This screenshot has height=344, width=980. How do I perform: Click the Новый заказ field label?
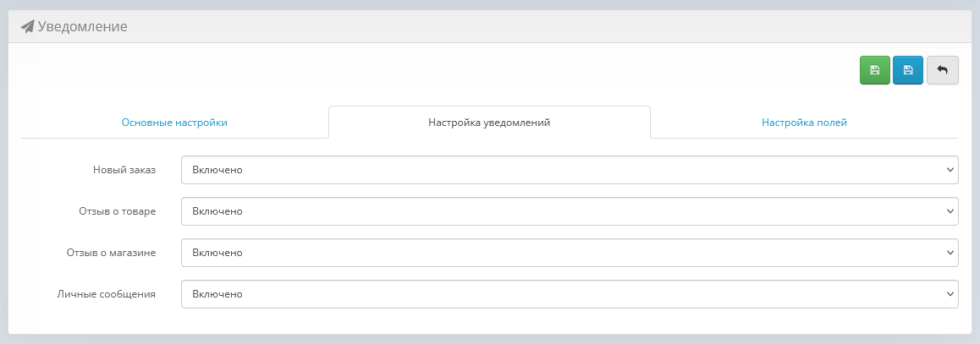[124, 170]
